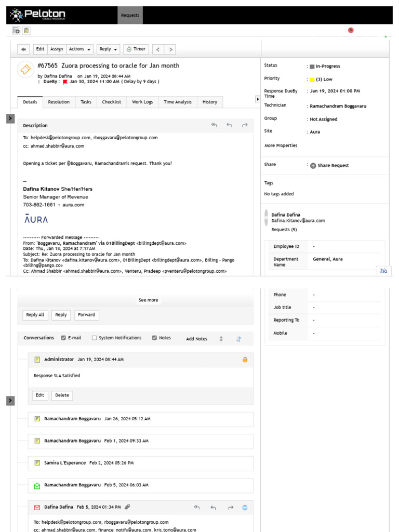Image resolution: width=399 pixels, height=532 pixels.
Task: Expand left side panel arrow near Description
Action: pos(10,118)
